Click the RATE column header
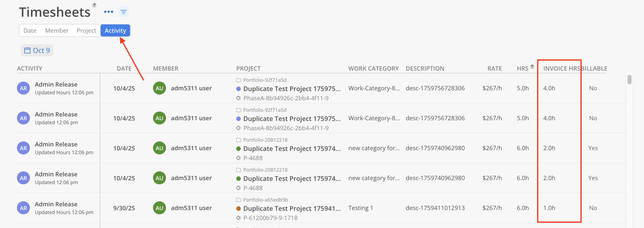The width and height of the screenshot is (644, 228). coord(494,68)
